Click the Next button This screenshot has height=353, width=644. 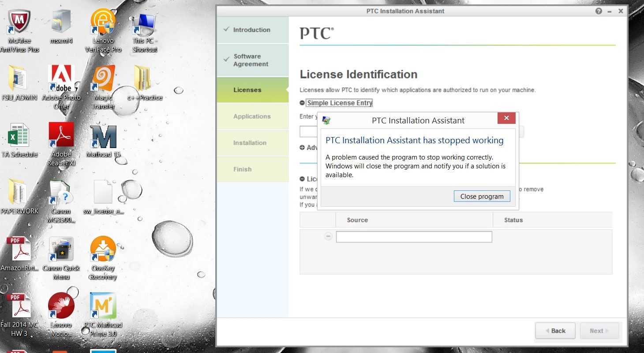pos(599,331)
